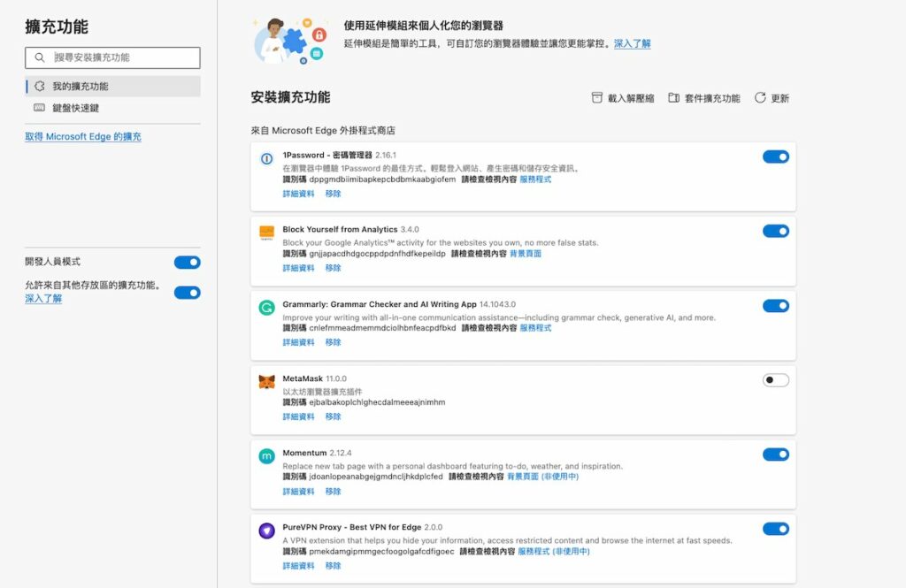Turn off the Momentum extension toggle
Image resolution: width=906 pixels, height=588 pixels.
[775, 454]
